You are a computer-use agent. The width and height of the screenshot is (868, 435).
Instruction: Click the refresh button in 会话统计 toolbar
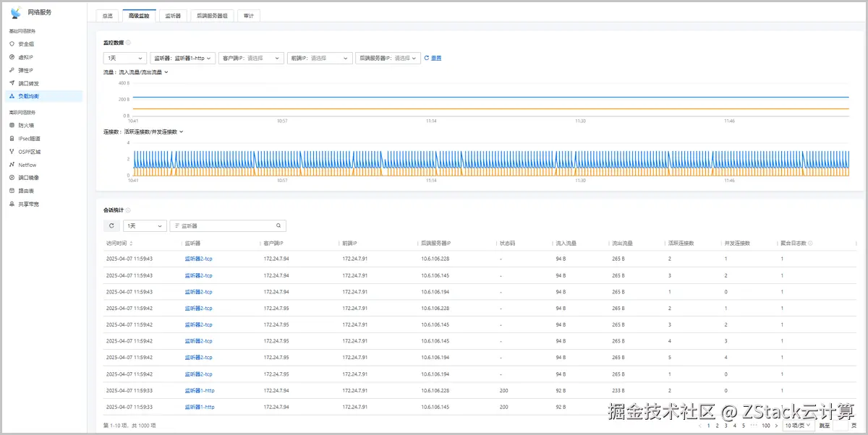pyautogui.click(x=111, y=226)
